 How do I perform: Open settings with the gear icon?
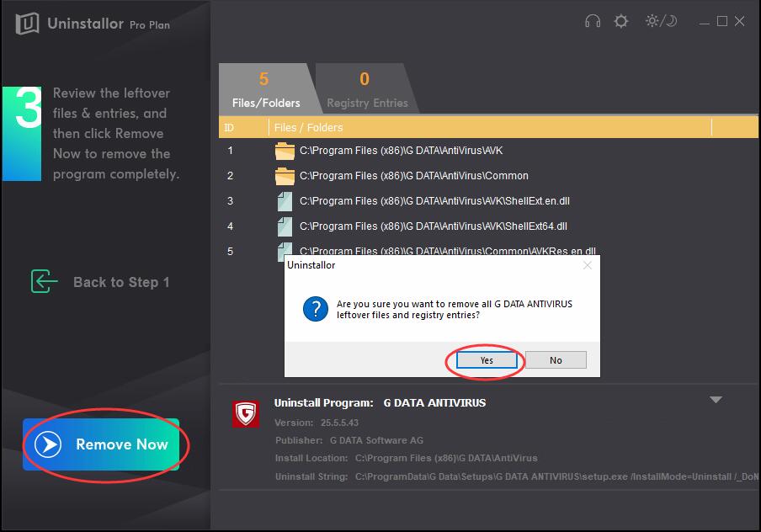(x=621, y=21)
